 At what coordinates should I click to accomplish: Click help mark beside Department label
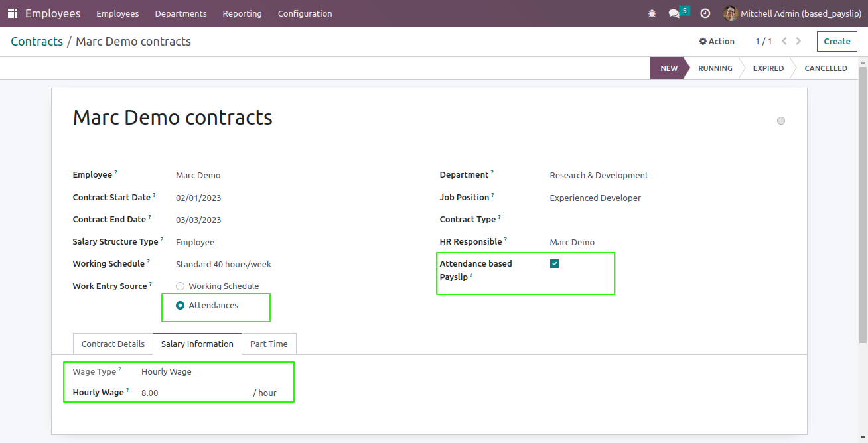pyautogui.click(x=492, y=172)
